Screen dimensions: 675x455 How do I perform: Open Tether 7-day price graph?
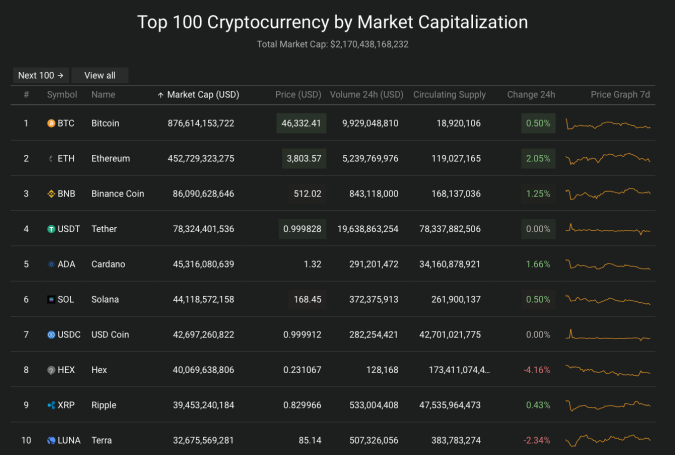[x=608, y=229]
